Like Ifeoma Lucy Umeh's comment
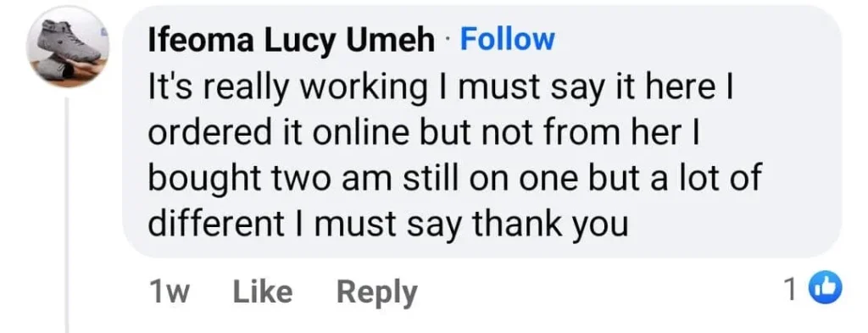Image resolution: width=868 pixels, height=333 pixels. click(x=263, y=291)
